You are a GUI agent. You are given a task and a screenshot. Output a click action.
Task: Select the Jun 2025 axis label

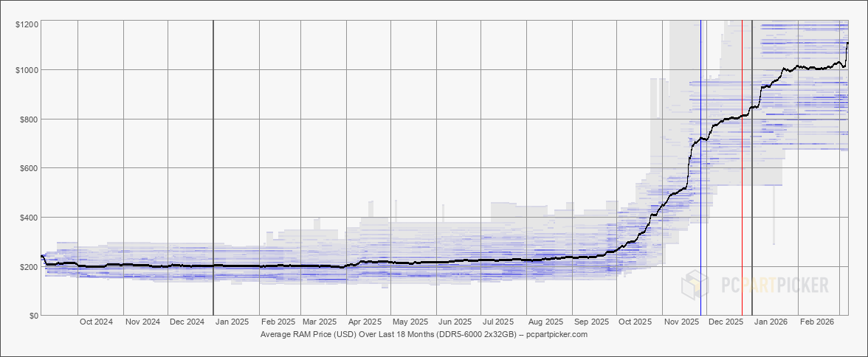455,322
